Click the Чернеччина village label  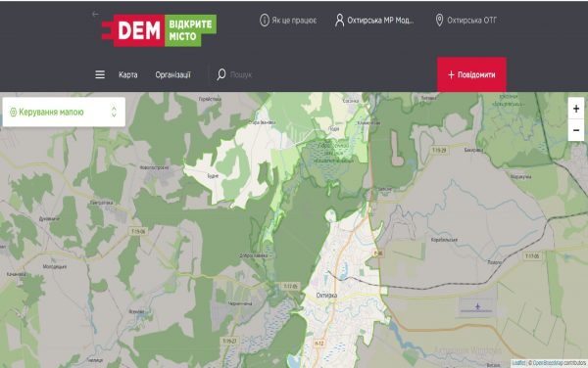click(x=240, y=303)
